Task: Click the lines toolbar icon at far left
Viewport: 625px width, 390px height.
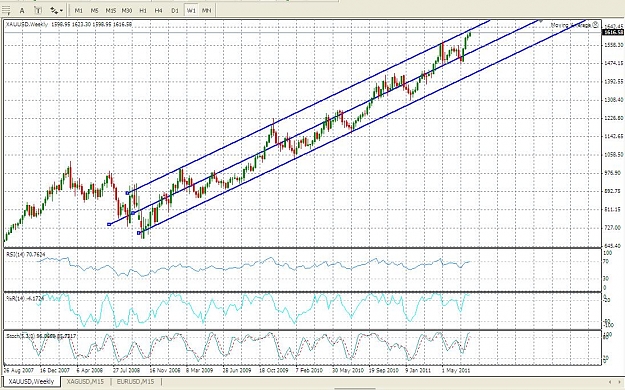Action: (x=6, y=10)
